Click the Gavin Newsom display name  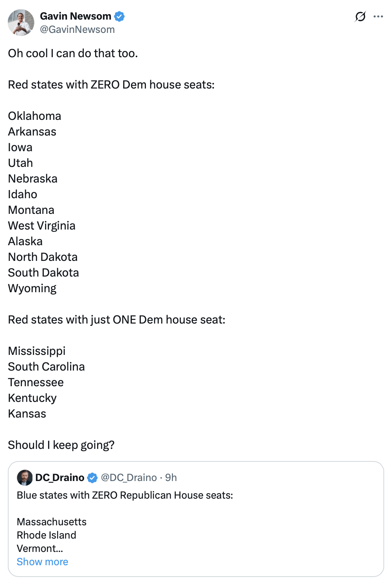[x=76, y=16]
